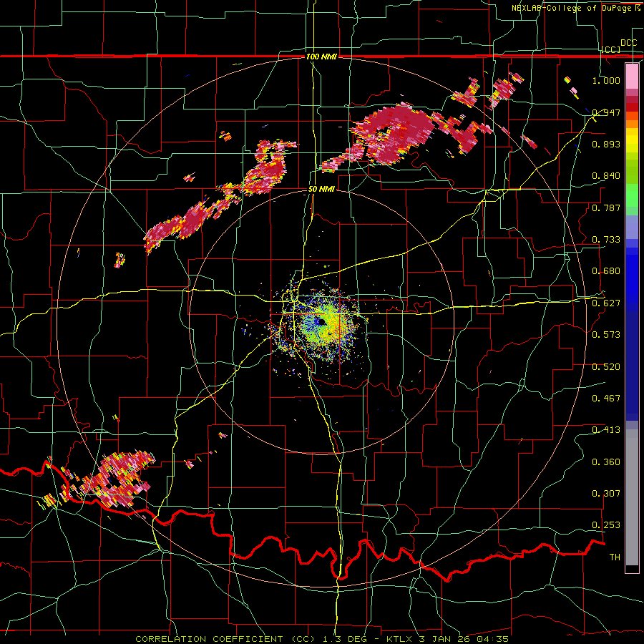Click the 0.360 scale value
Viewport: 644px width, 644px height.
pyautogui.click(x=606, y=462)
